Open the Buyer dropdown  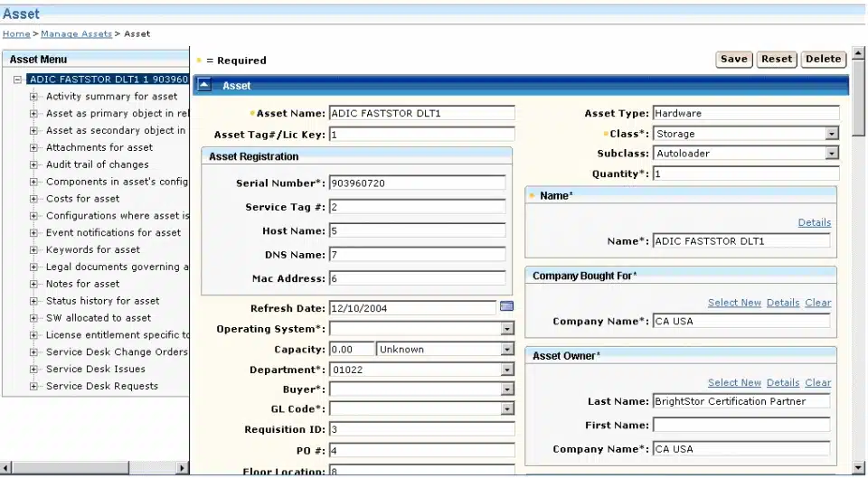point(507,389)
